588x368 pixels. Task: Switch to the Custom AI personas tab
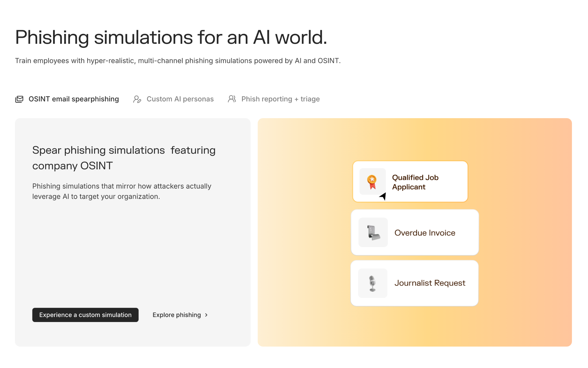tap(173, 99)
